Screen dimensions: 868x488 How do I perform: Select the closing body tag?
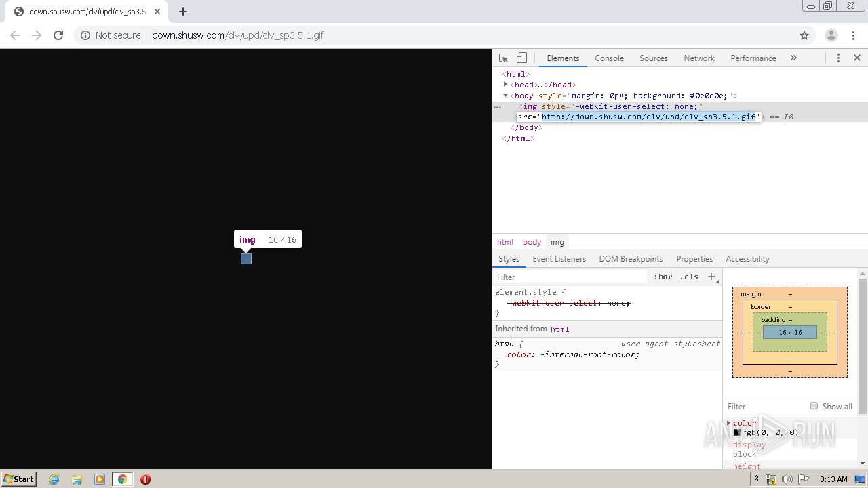(x=527, y=127)
